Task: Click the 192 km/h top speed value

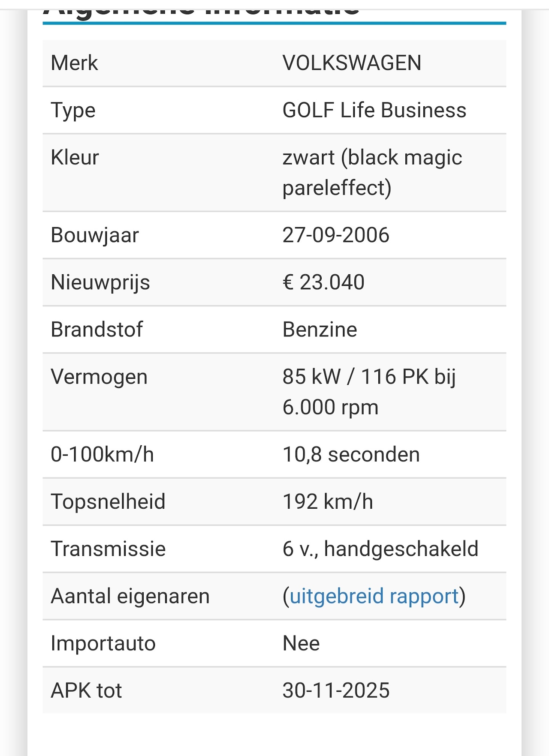Action: (x=328, y=501)
